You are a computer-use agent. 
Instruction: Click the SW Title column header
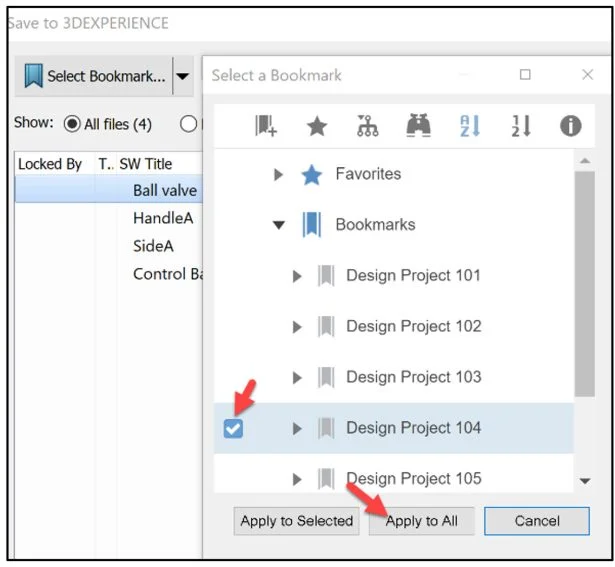click(146, 164)
